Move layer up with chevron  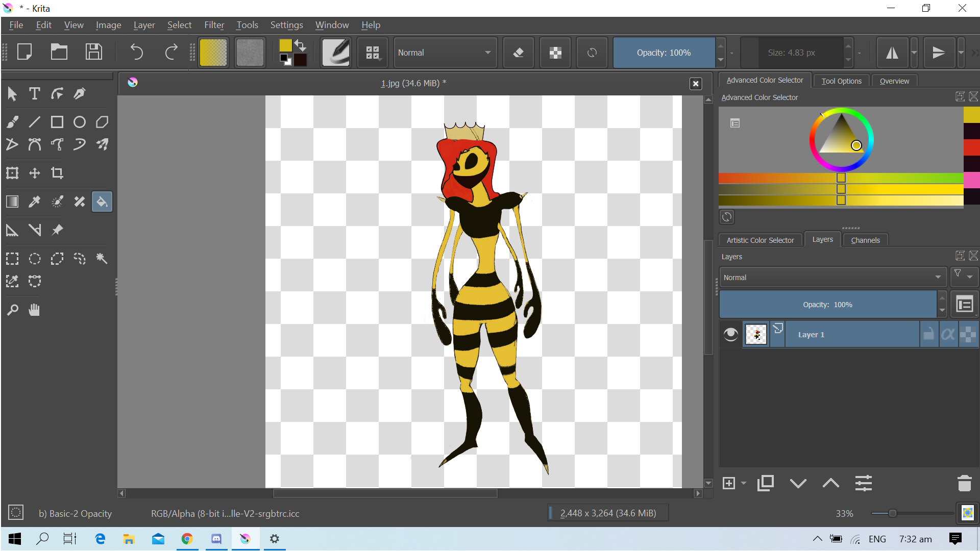(831, 483)
